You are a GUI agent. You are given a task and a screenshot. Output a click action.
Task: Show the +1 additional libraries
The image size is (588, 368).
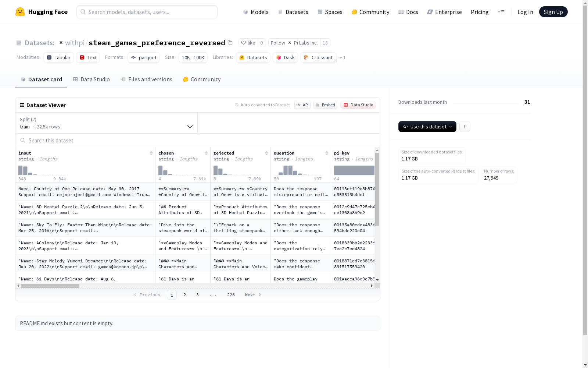tap(343, 57)
